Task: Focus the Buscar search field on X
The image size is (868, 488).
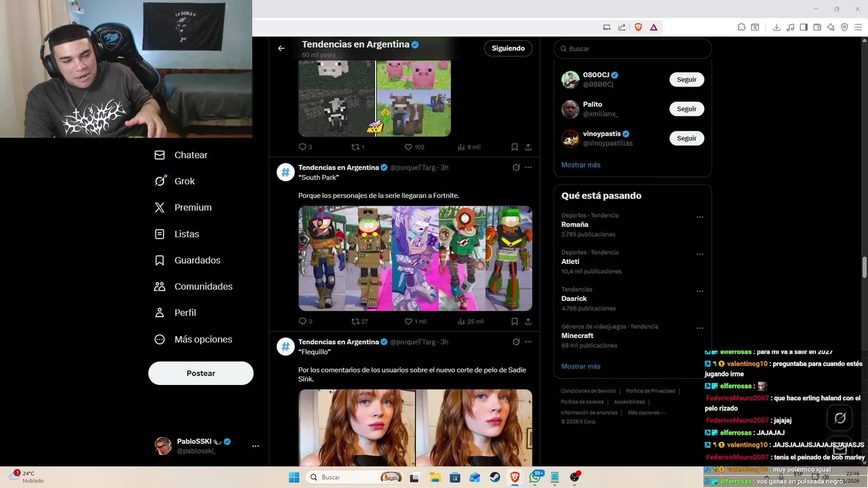Action: click(633, 49)
